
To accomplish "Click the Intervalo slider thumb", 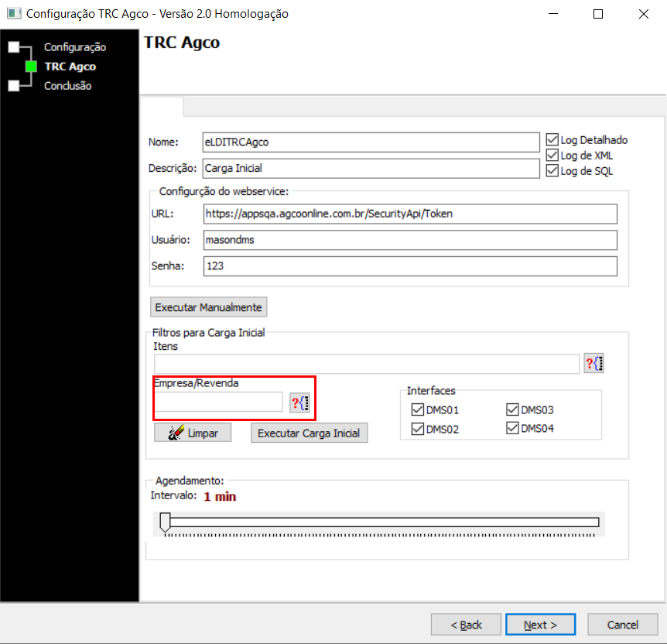I will 165,522.
